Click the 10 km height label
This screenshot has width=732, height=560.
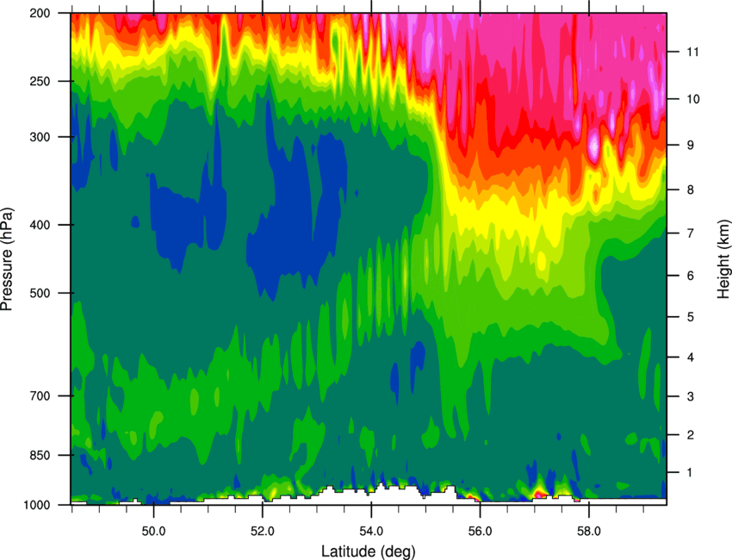coord(692,99)
